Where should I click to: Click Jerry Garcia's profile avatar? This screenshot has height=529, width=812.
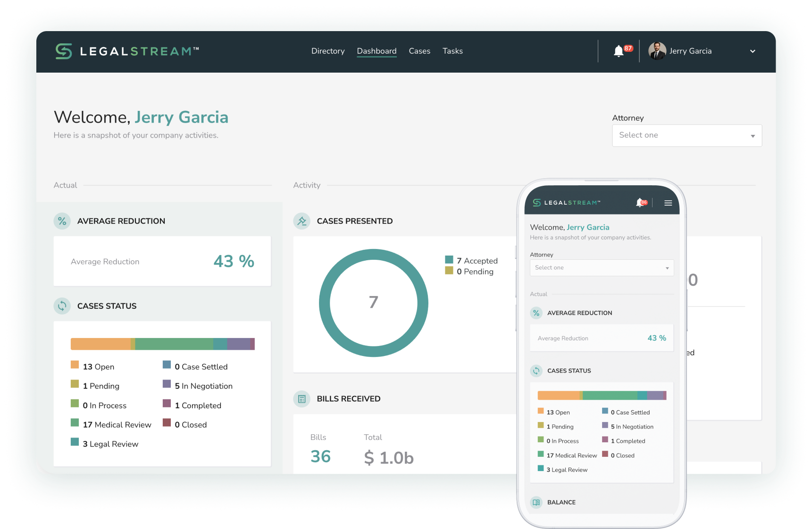(x=657, y=51)
